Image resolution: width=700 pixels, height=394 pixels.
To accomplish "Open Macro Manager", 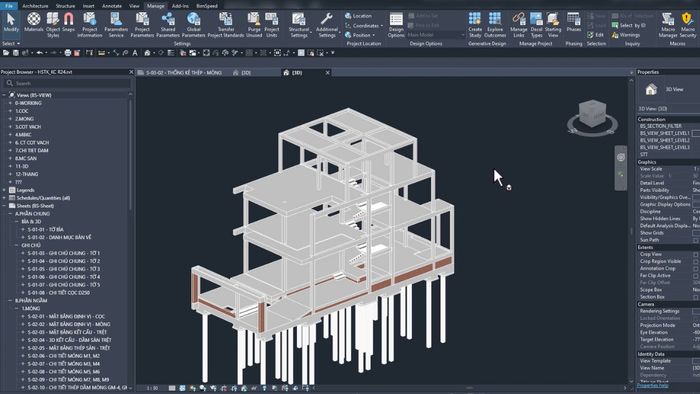I will (x=668, y=25).
